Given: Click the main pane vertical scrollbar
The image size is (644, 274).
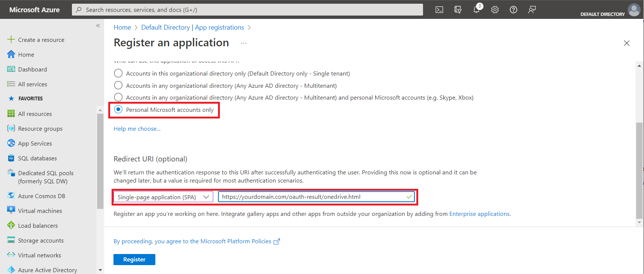Looking at the screenshot, I should click(639, 170).
